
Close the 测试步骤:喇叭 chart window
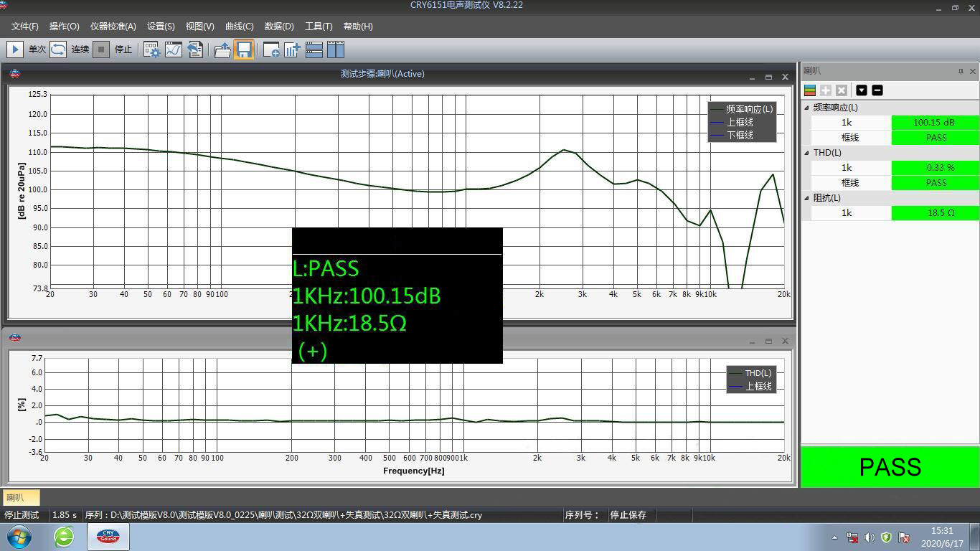coord(785,77)
